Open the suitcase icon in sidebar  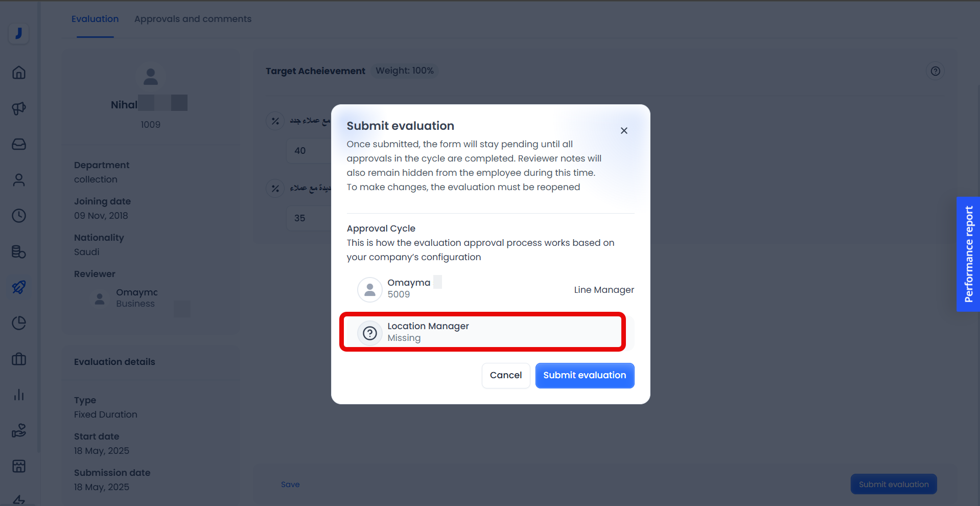[19, 359]
